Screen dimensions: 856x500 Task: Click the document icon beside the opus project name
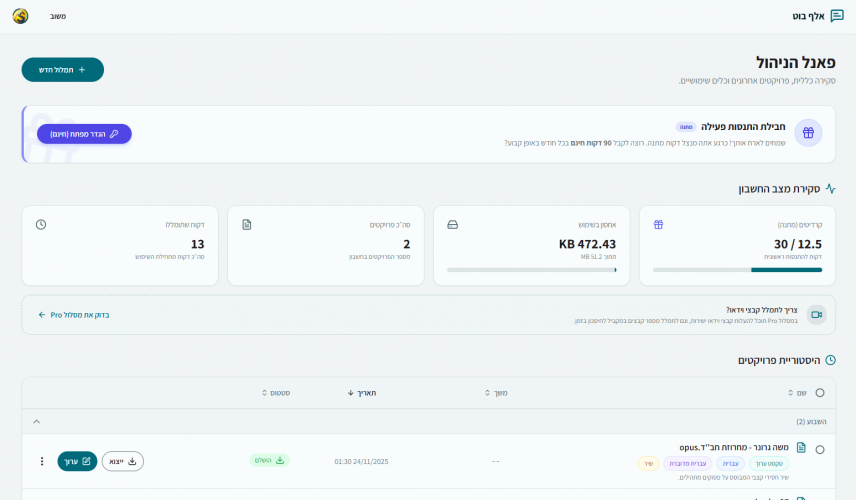[801, 448]
